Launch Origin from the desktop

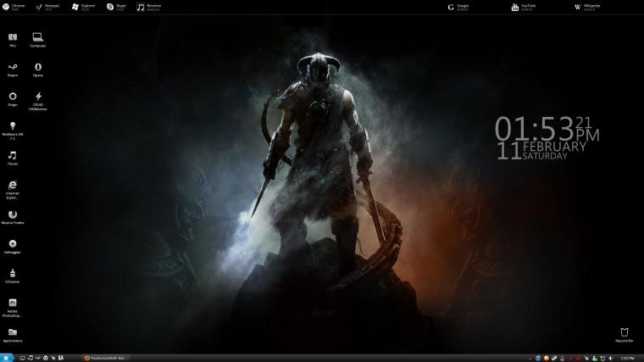(13, 99)
